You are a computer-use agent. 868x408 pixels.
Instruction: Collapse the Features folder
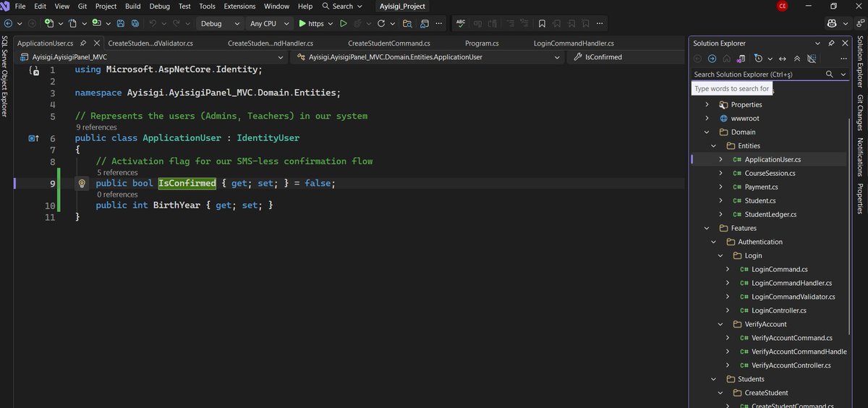[x=707, y=229]
